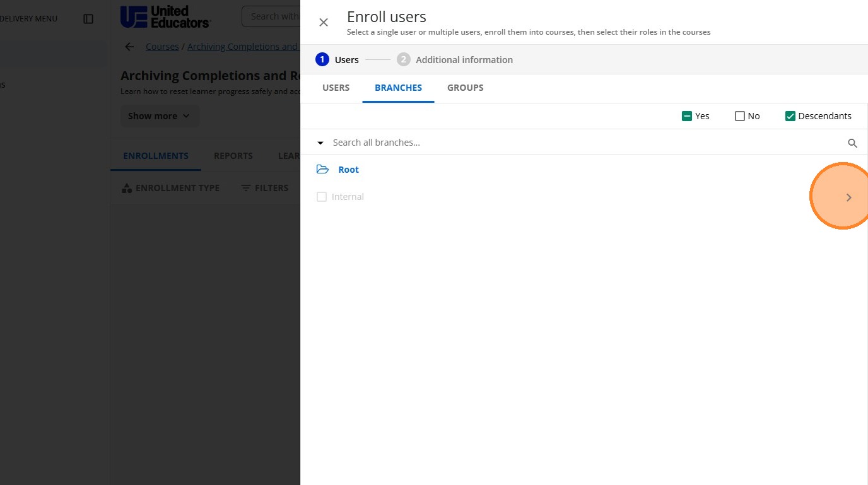Click the ENROLLMENT TYPE button
The height and width of the screenshot is (485, 868).
pos(170,188)
